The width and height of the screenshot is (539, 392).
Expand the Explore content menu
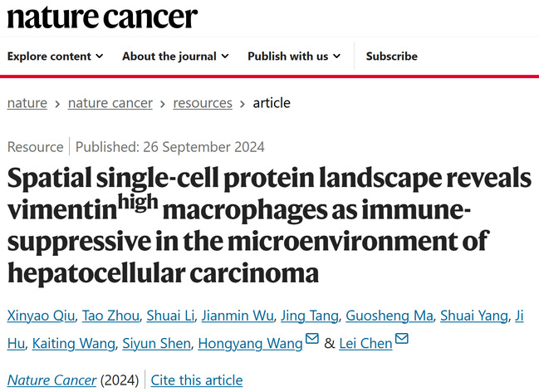point(55,56)
